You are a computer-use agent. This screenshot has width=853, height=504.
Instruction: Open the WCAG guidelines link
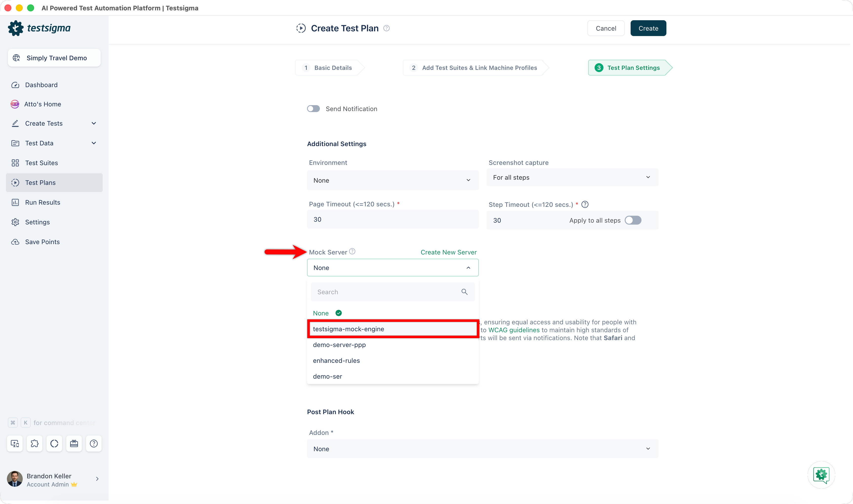(514, 330)
